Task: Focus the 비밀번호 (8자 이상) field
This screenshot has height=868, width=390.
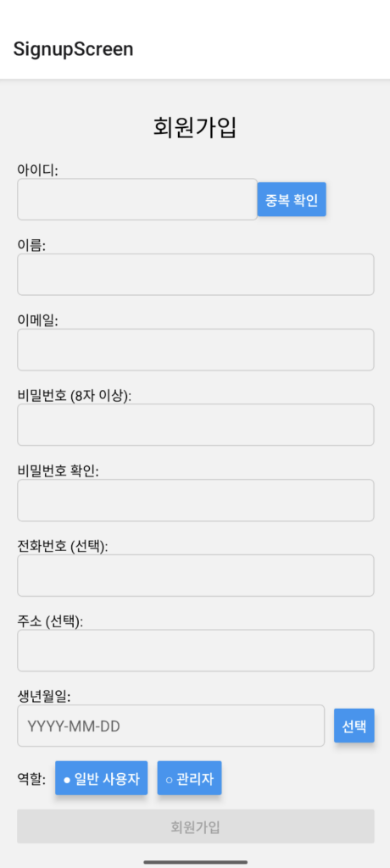Action: click(x=196, y=425)
